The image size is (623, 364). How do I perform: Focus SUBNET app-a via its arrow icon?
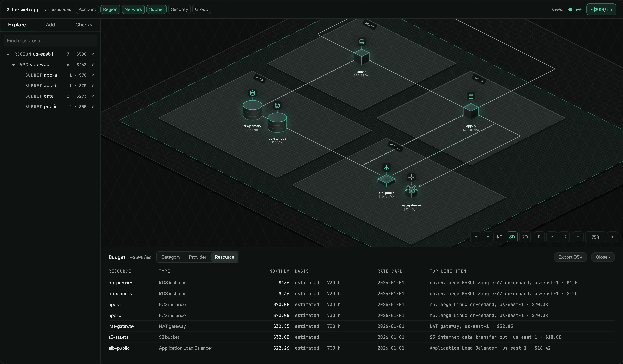click(x=93, y=75)
